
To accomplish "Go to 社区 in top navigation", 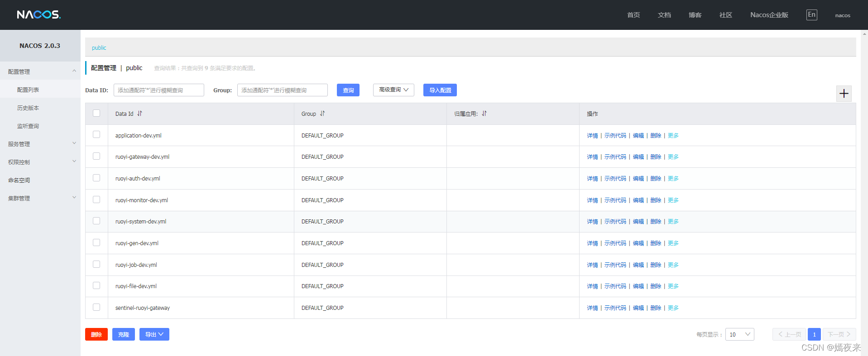I will coord(726,15).
